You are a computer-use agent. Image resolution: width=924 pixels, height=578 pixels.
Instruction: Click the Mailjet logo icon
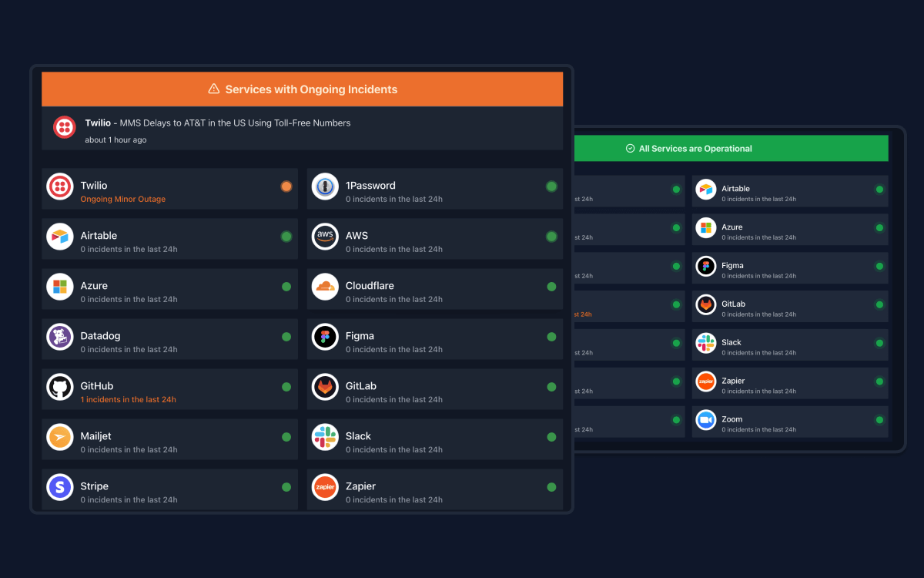tap(60, 437)
